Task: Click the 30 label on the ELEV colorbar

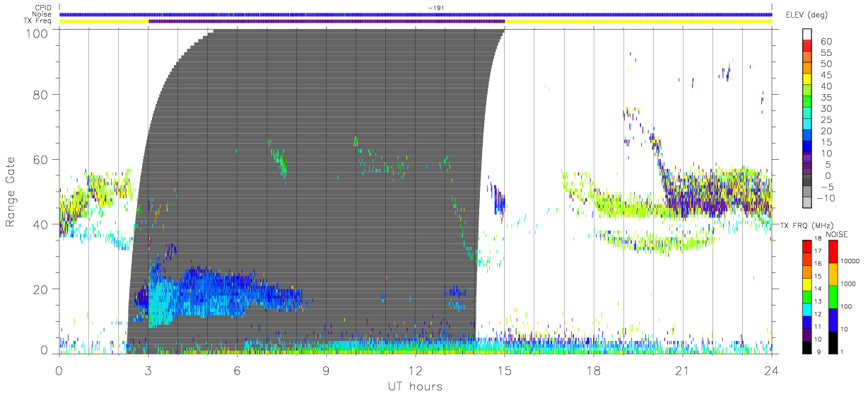Action: point(826,109)
